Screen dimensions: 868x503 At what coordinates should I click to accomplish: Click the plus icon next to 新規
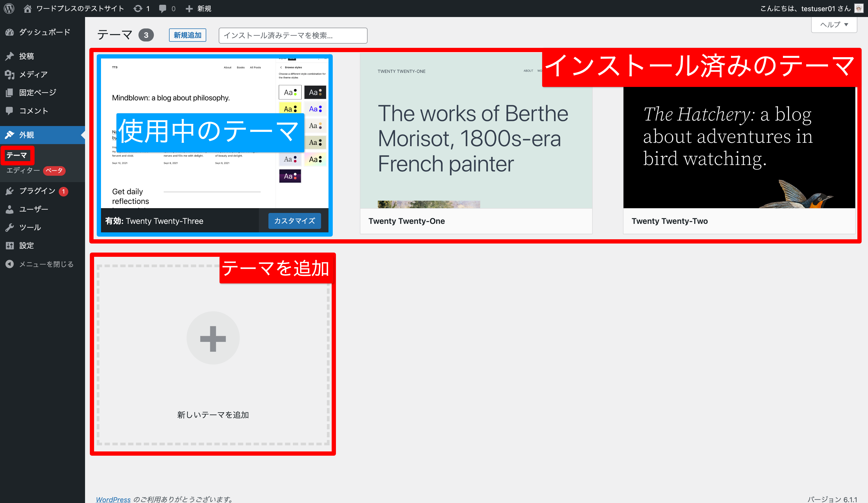pos(189,9)
